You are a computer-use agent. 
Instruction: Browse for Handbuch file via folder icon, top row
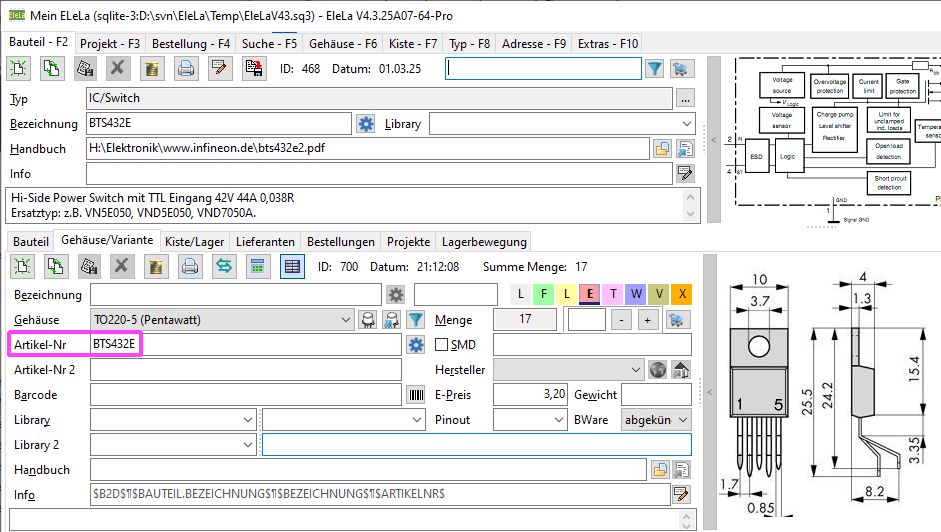pos(662,149)
